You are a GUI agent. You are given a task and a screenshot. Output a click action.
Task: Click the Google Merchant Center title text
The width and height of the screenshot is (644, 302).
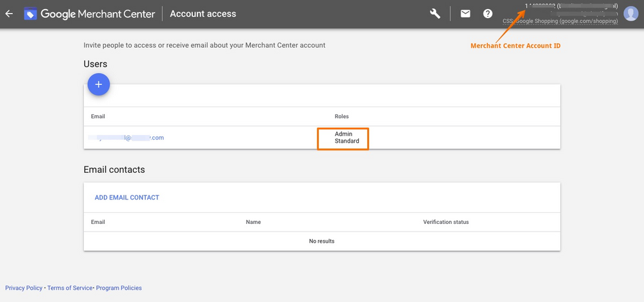[96, 14]
